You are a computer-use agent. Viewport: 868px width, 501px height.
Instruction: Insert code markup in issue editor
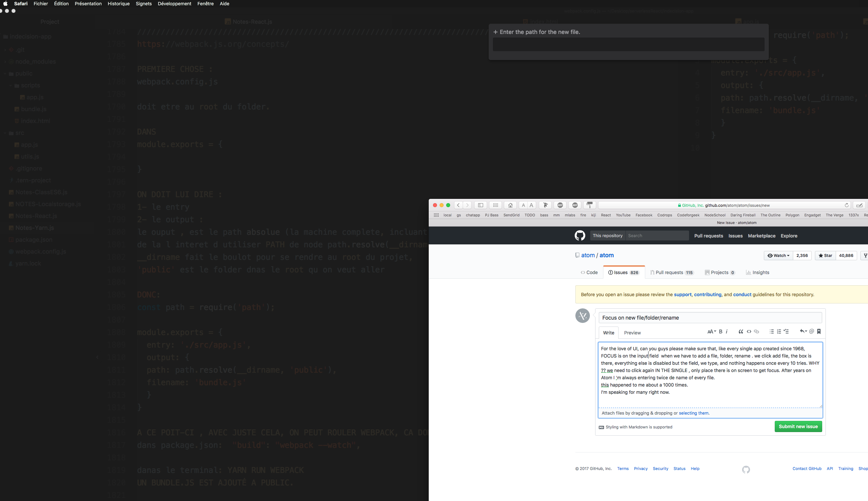tap(749, 332)
